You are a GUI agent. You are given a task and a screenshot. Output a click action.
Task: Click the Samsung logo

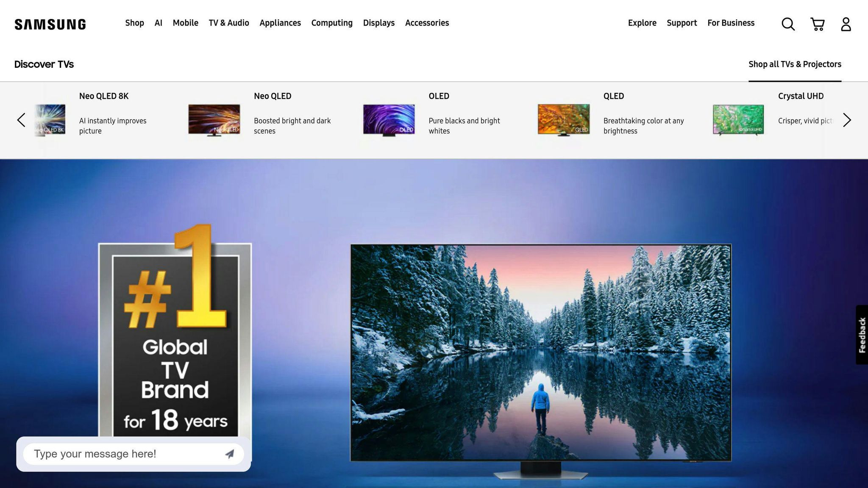click(50, 24)
